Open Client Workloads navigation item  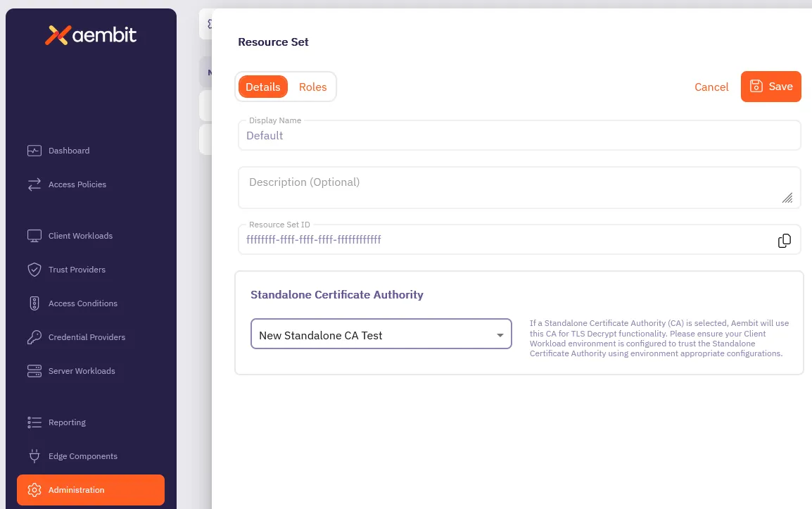click(x=82, y=236)
